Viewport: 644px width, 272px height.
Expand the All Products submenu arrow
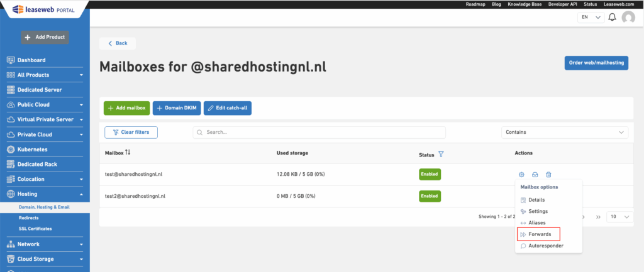(81, 75)
